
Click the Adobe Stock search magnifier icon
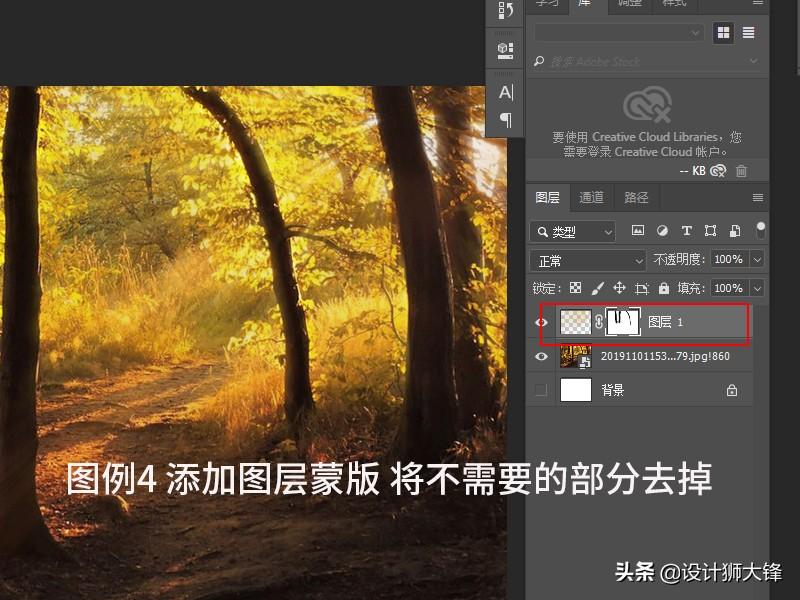pos(539,62)
